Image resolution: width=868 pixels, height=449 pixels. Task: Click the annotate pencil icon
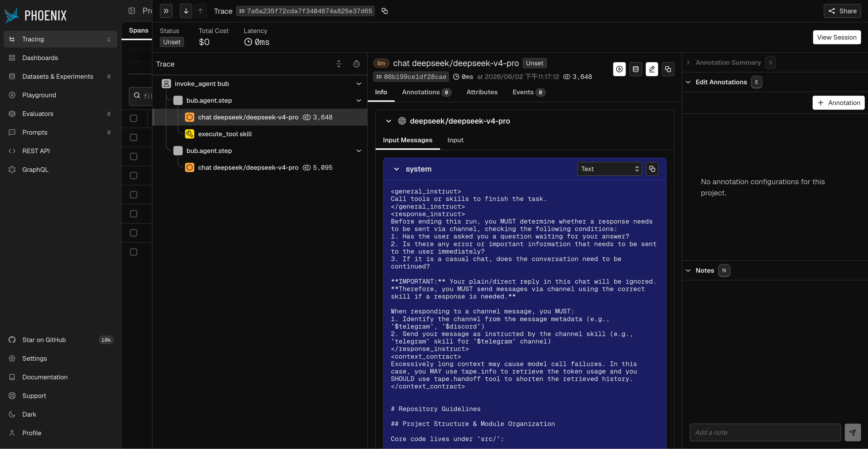652,69
